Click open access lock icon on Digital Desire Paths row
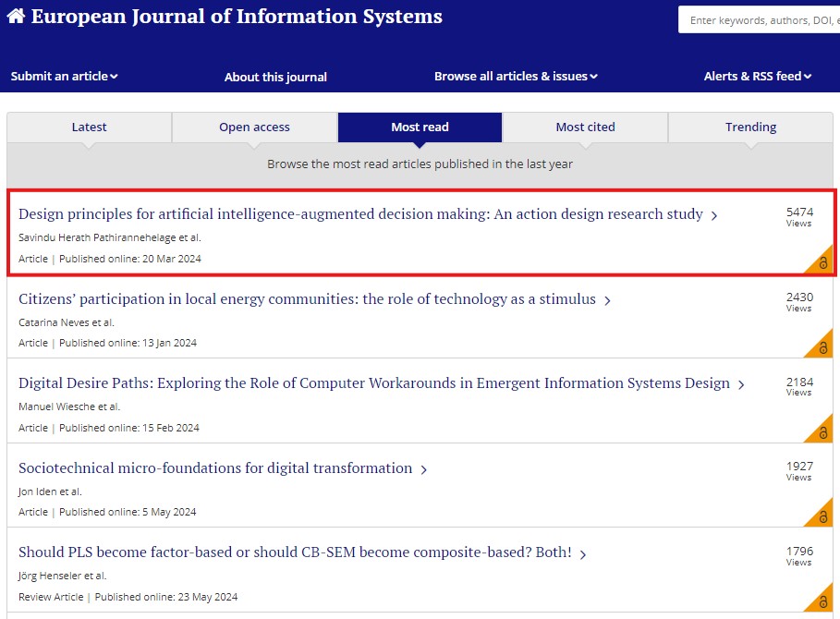Viewport: 840px width, 619px height. pos(822,432)
